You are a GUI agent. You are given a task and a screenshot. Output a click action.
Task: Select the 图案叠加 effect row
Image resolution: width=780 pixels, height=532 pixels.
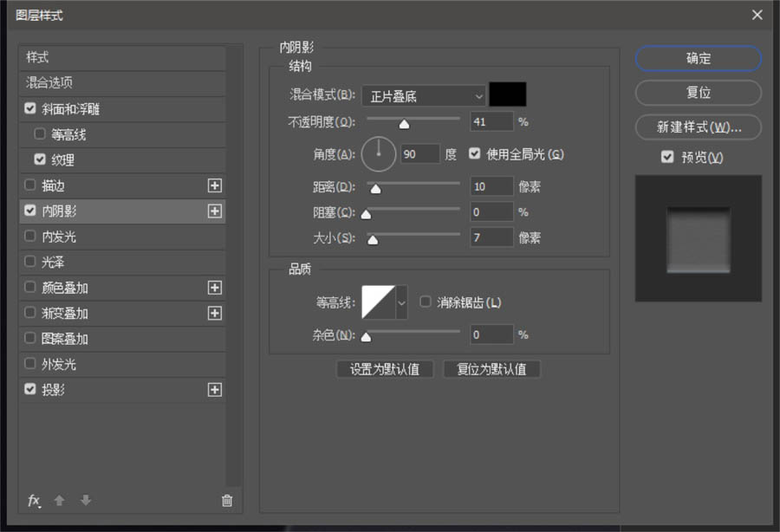(122, 339)
